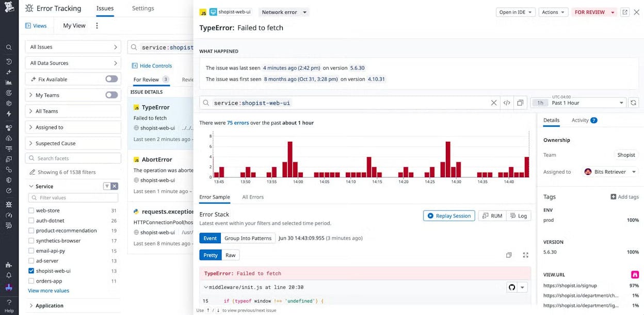Viewport: 644px width, 315px height.
Task: Click the Hide Controls panel icon
Action: (135, 66)
